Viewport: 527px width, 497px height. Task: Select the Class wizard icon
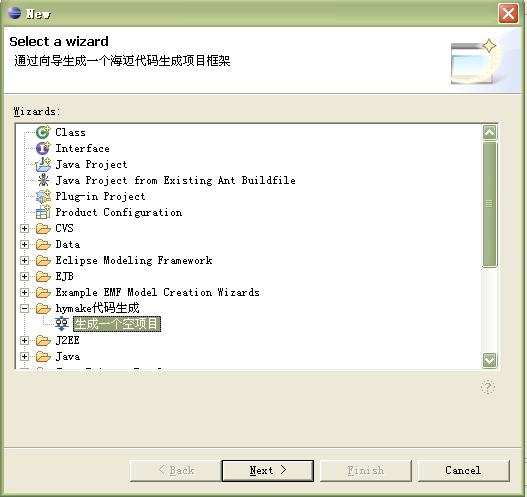(x=43, y=132)
